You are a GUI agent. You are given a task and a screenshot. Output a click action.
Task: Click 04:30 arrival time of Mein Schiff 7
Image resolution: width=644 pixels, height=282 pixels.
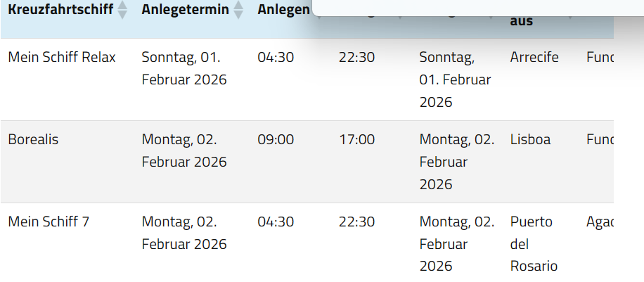276,222
